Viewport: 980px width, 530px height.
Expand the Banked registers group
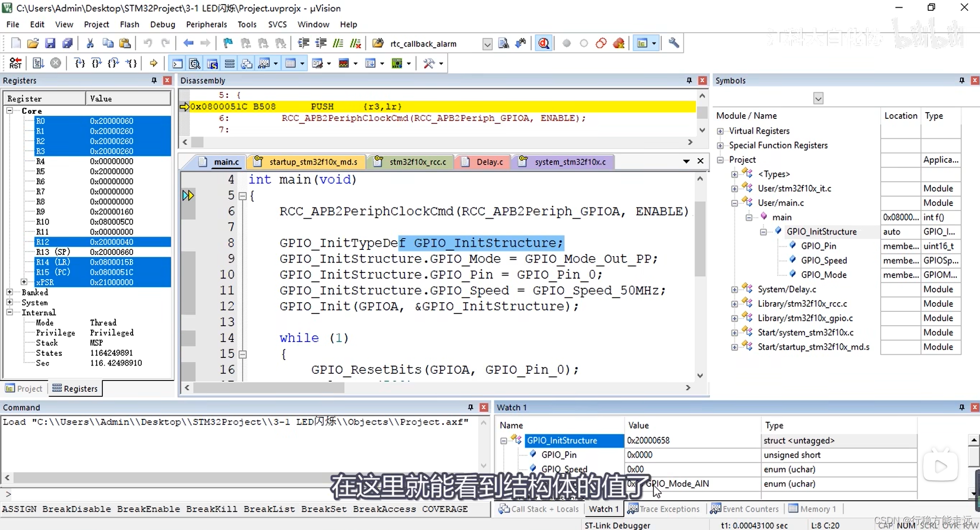tap(10, 292)
